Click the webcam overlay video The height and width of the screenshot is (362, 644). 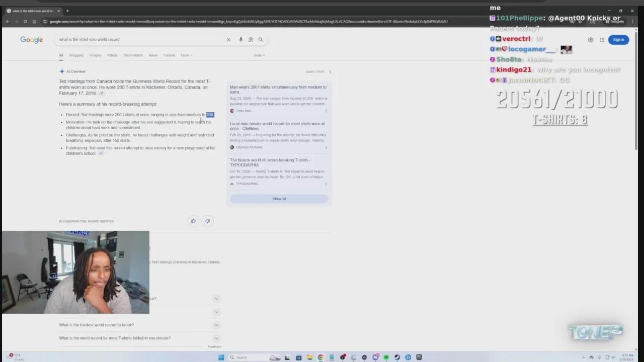click(75, 273)
